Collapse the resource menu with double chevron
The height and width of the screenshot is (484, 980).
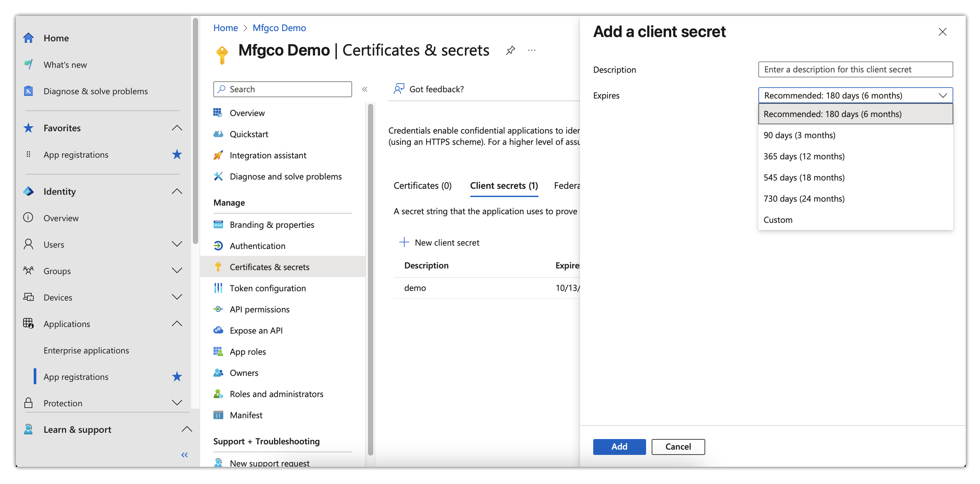(364, 89)
